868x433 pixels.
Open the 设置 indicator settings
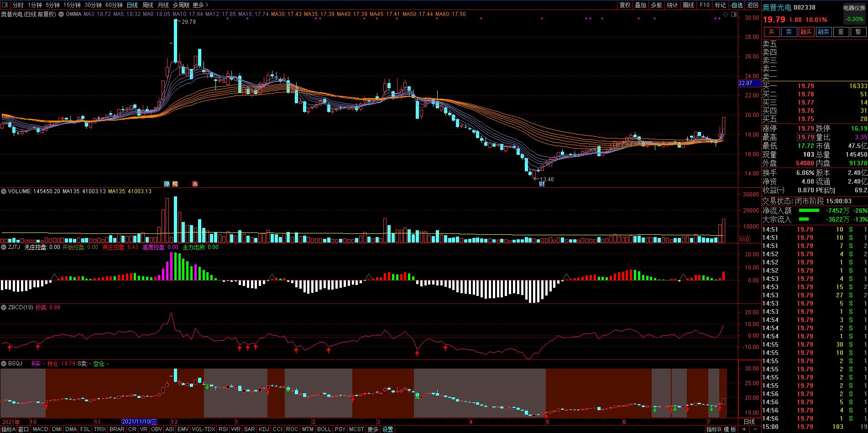(x=388, y=429)
